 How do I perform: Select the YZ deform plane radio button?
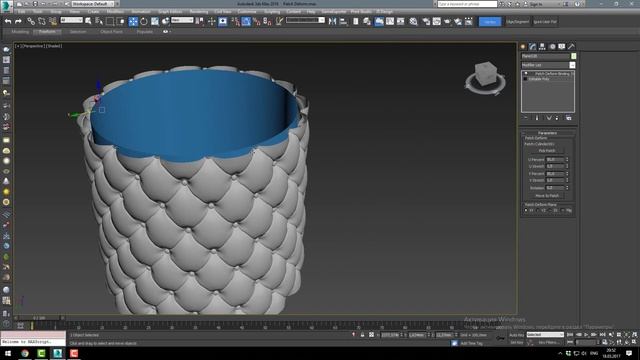(538, 210)
